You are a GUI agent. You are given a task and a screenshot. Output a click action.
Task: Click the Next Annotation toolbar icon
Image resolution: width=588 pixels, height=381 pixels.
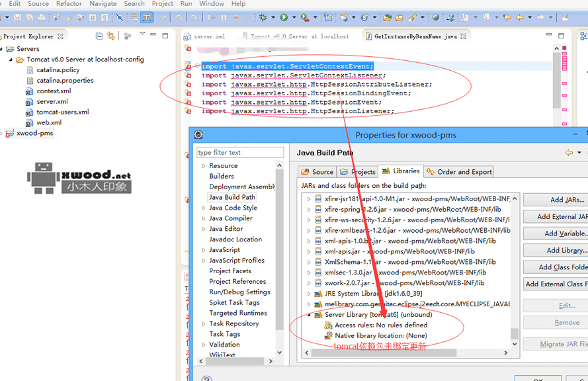click(466, 17)
